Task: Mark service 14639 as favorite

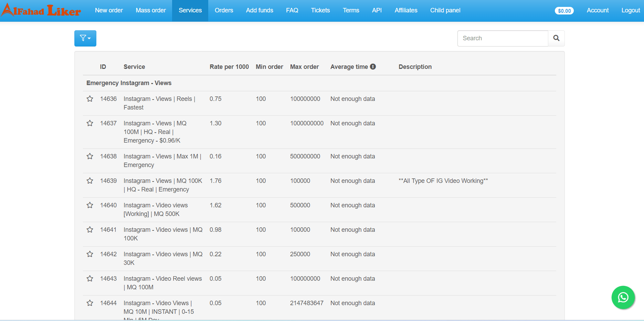Action: 90,181
